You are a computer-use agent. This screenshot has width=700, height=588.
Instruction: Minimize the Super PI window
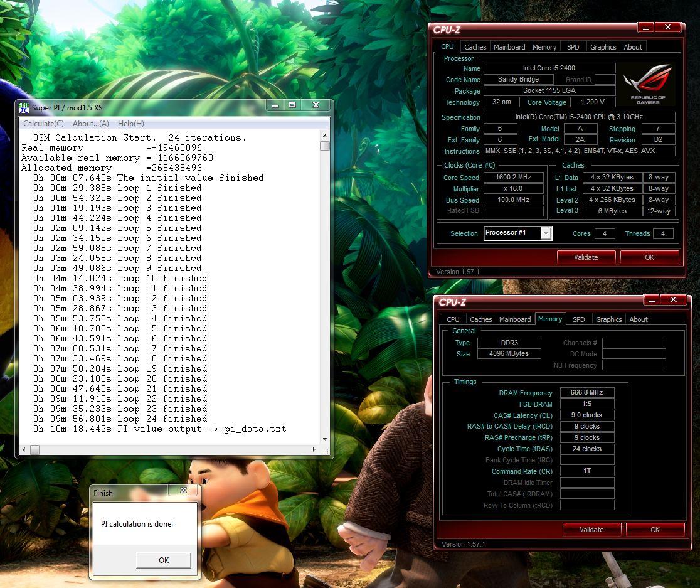275,105
